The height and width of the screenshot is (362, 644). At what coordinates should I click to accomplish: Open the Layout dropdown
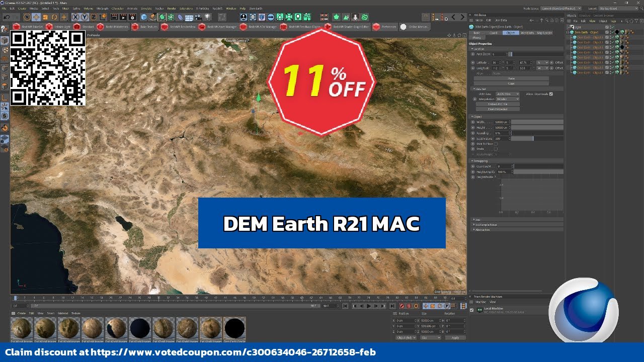[x=618, y=8]
